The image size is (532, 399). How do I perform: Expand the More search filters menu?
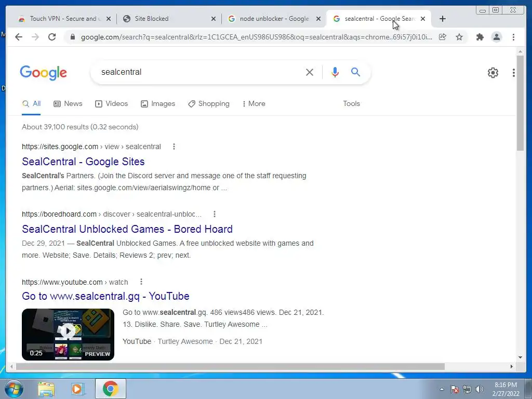(x=254, y=104)
